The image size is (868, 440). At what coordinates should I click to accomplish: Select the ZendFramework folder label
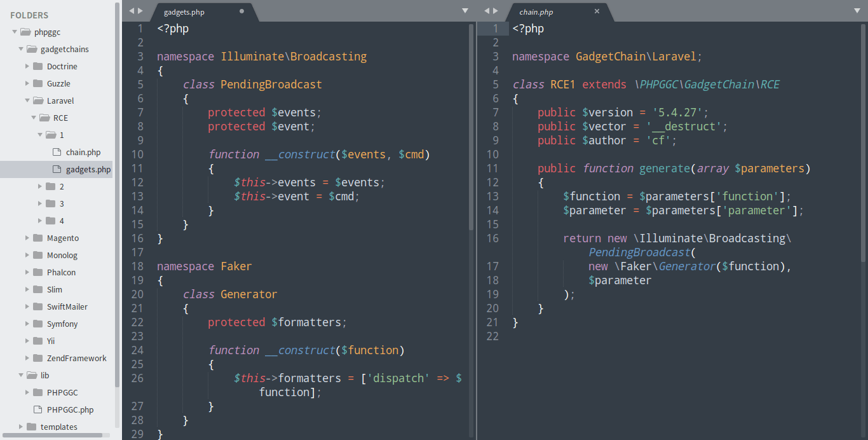(x=77, y=359)
